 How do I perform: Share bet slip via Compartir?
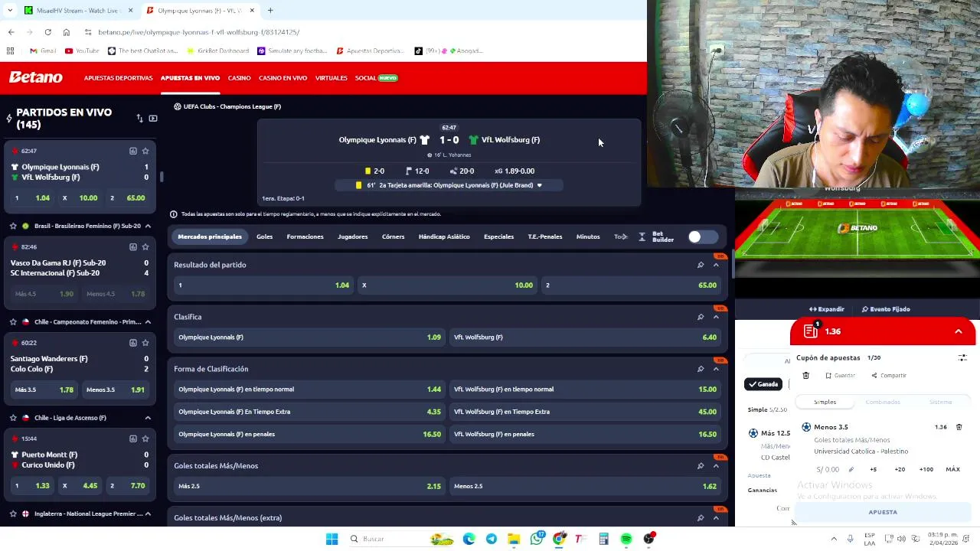[889, 376]
